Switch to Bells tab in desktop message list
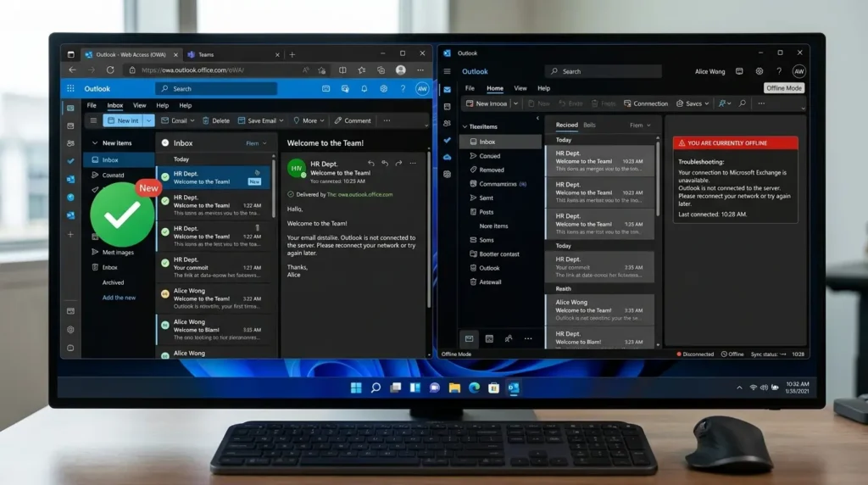This screenshot has width=868, height=485. [590, 125]
